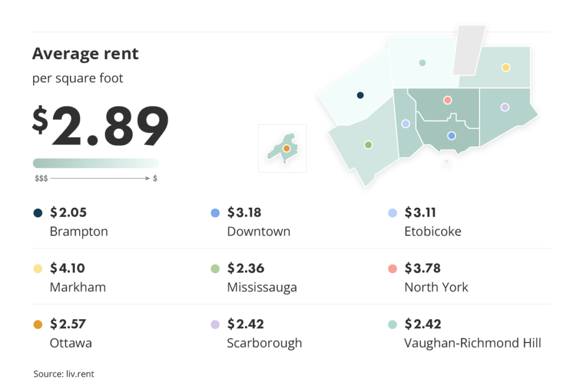The image size is (583, 392).
Task: Select the purple Scarborough marker on the map
Action: [x=504, y=107]
